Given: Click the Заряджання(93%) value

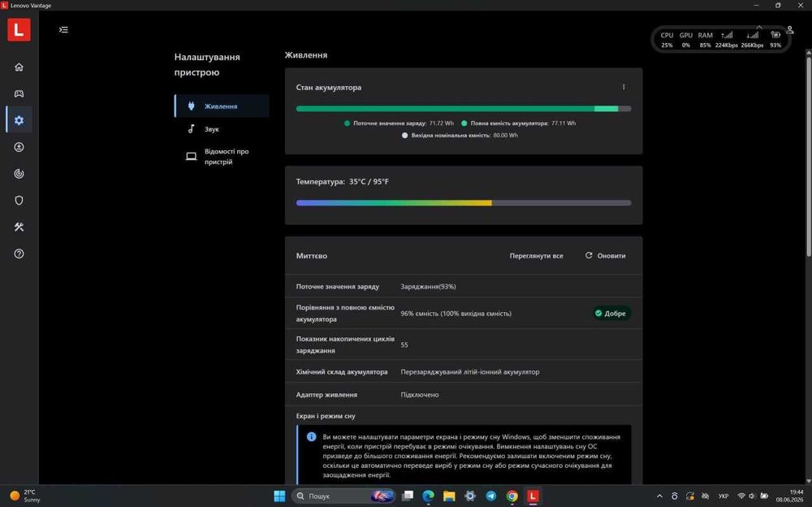Looking at the screenshot, I should coord(428,286).
